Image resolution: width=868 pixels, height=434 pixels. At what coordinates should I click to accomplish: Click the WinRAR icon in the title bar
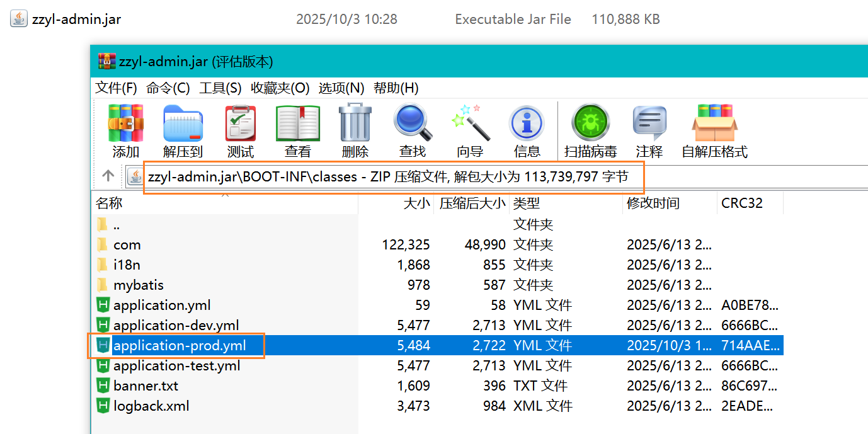tap(107, 62)
